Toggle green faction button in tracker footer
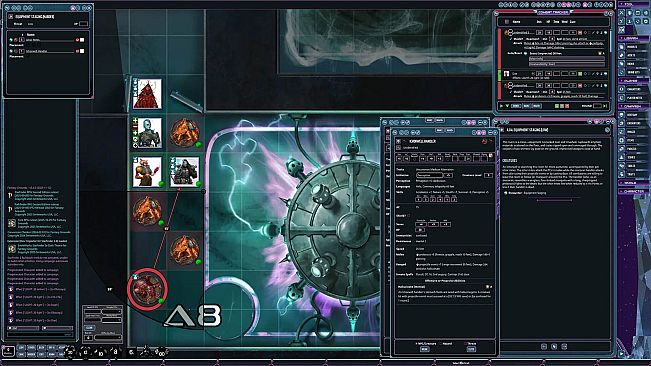Viewport: 651px width, 366px height. click(x=557, y=106)
